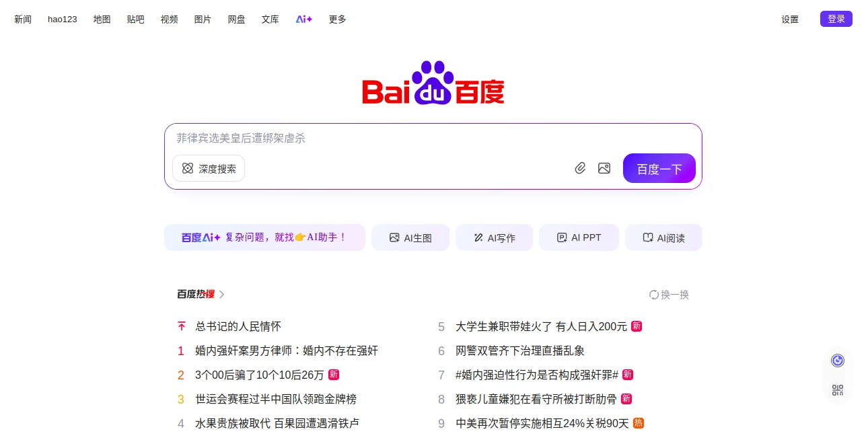Click the AI生图 picture icon

point(394,237)
